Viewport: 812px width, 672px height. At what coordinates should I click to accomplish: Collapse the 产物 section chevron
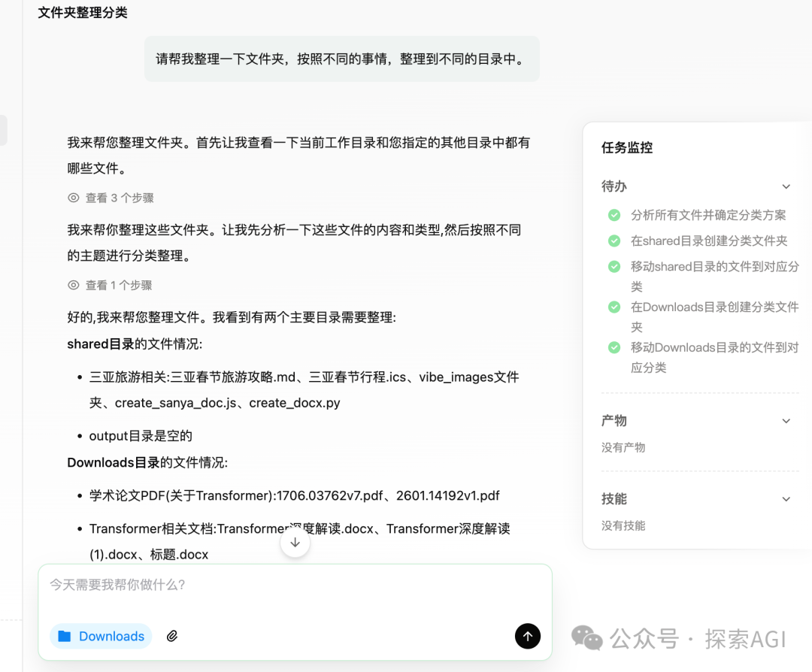coord(786,421)
